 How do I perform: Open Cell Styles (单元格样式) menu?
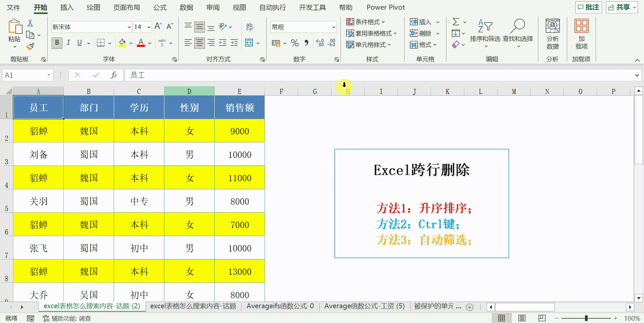click(x=369, y=45)
